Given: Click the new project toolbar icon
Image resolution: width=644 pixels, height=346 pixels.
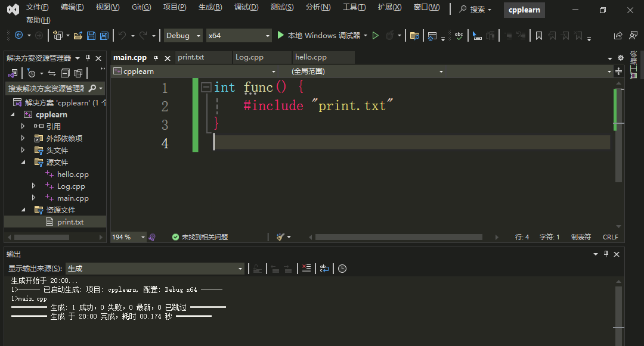Looking at the screenshot, I should (x=58, y=36).
